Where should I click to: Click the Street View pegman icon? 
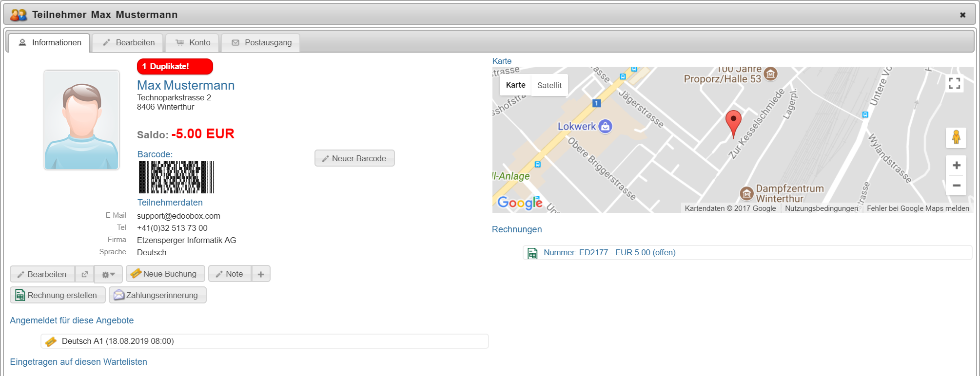coord(956,137)
